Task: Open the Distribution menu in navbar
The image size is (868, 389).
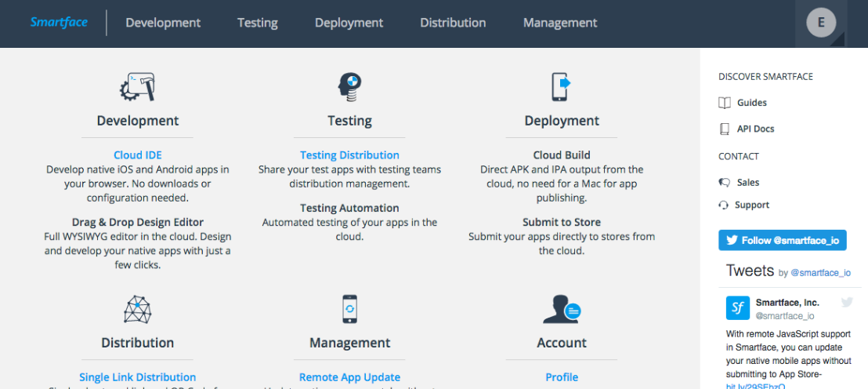Action: click(x=453, y=23)
